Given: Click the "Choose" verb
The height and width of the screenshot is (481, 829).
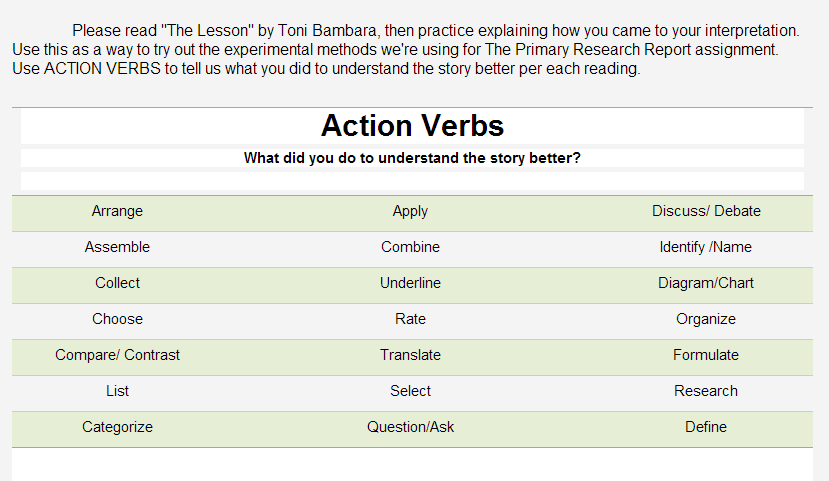Looking at the screenshot, I should [117, 319].
